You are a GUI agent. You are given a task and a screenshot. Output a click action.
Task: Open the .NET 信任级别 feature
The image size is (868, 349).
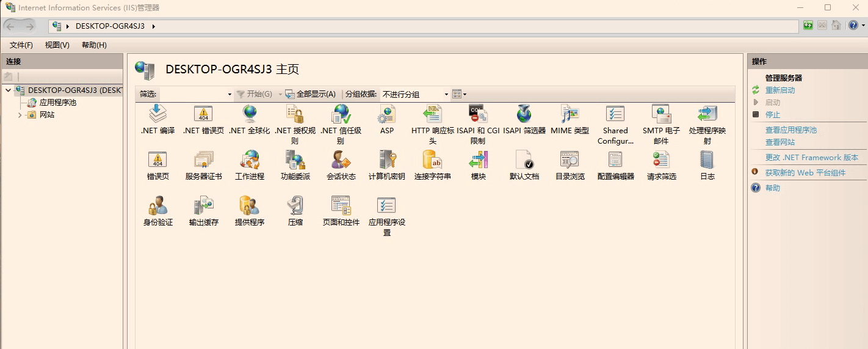(341, 125)
